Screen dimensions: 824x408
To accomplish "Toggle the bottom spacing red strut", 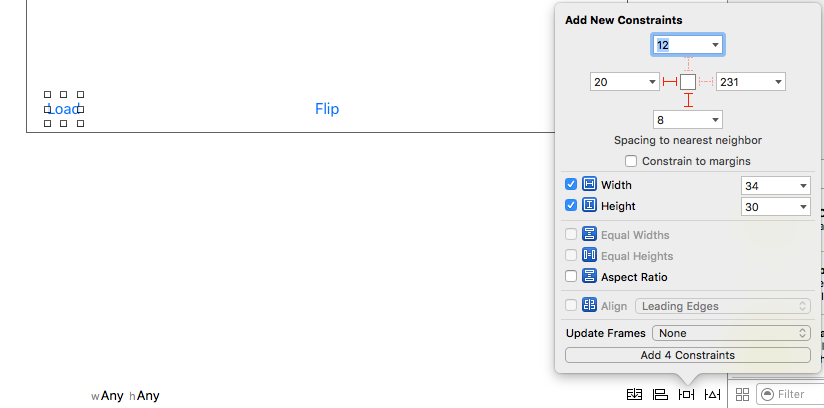I will 688,100.
